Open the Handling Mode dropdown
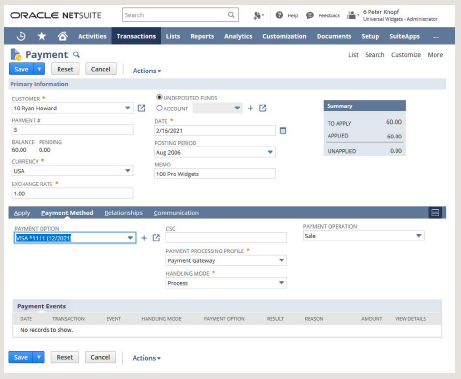Viewport: 461px width, 379px height. pyautogui.click(x=281, y=283)
